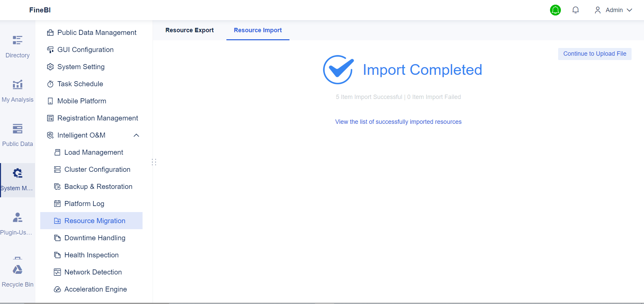Screen dimensions: 644x304
Task: Click the green system health icon
Action: tap(555, 10)
